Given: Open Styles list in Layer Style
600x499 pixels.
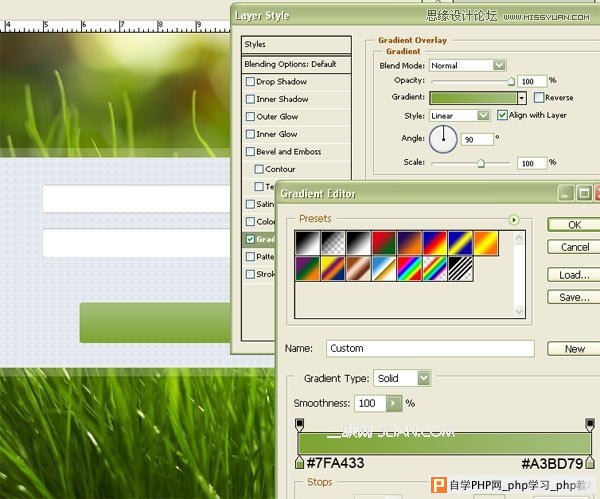Looking at the screenshot, I should (296, 45).
